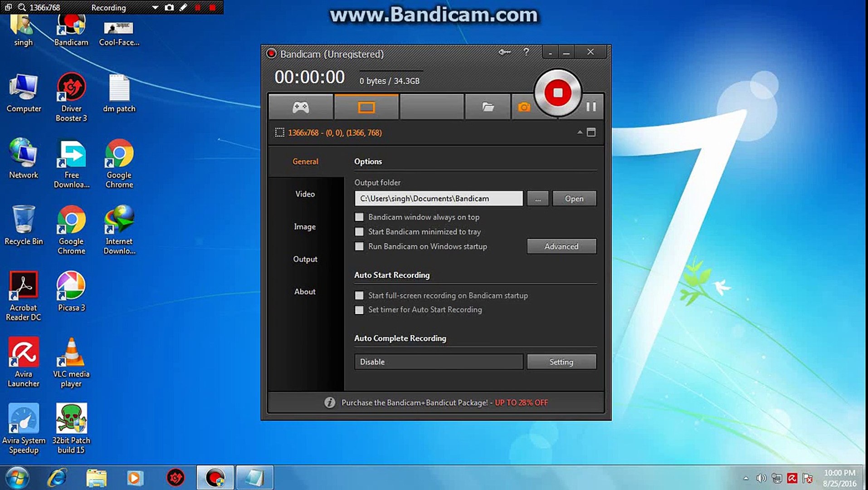Screen dimensions: 868x490
Task: Enable Set timer for Auto Start Recording
Action: [x=359, y=310]
